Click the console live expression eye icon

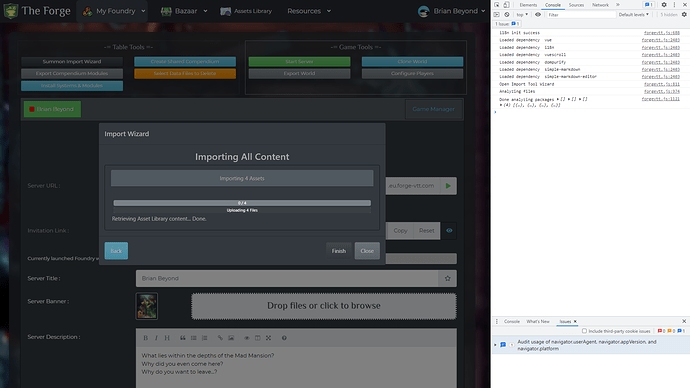coord(538,15)
